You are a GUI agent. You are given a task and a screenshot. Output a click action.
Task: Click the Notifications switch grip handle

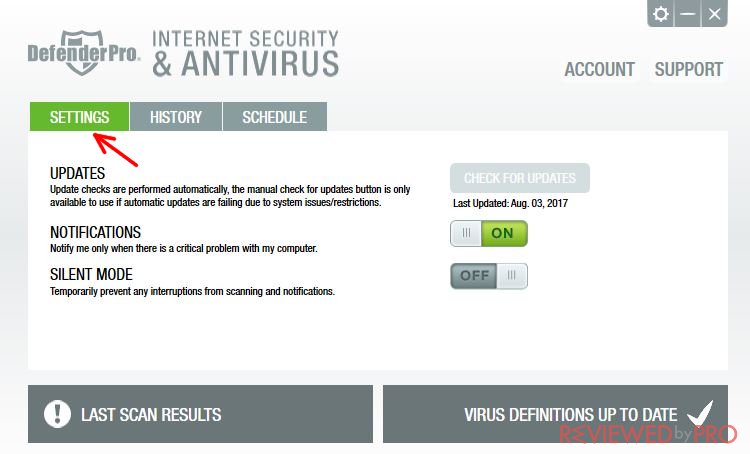pos(466,233)
